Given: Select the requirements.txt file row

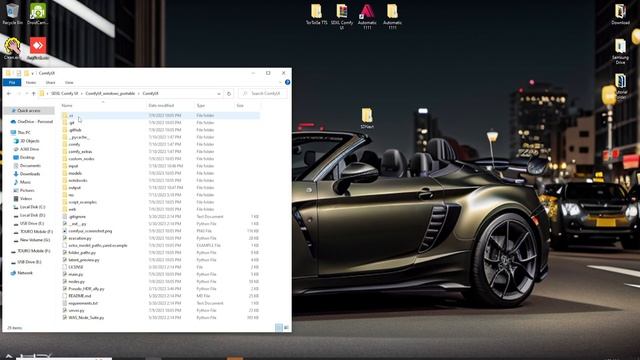Looking at the screenshot, I should click(160, 303).
